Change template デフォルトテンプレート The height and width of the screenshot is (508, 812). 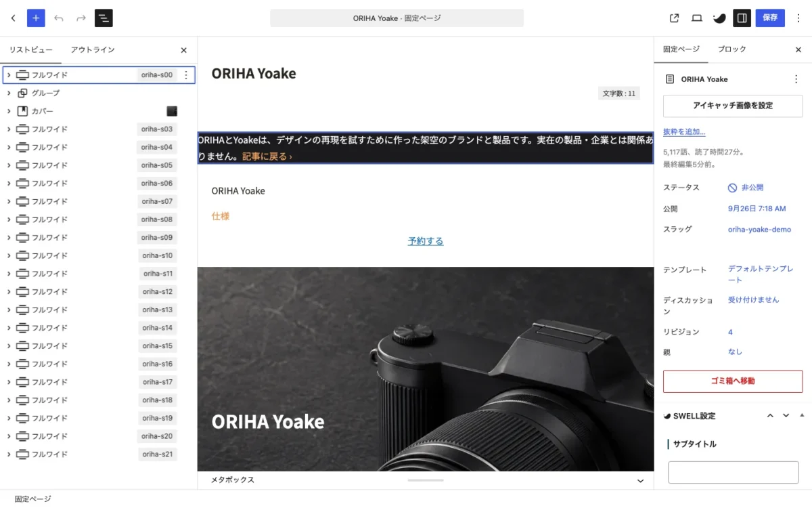tap(761, 274)
